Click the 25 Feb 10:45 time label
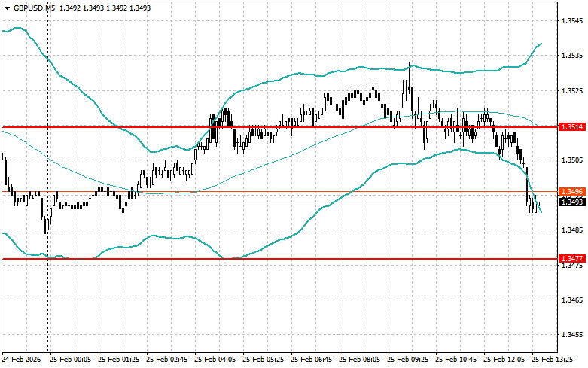Image resolution: width=588 pixels, height=368 pixels. (x=456, y=360)
